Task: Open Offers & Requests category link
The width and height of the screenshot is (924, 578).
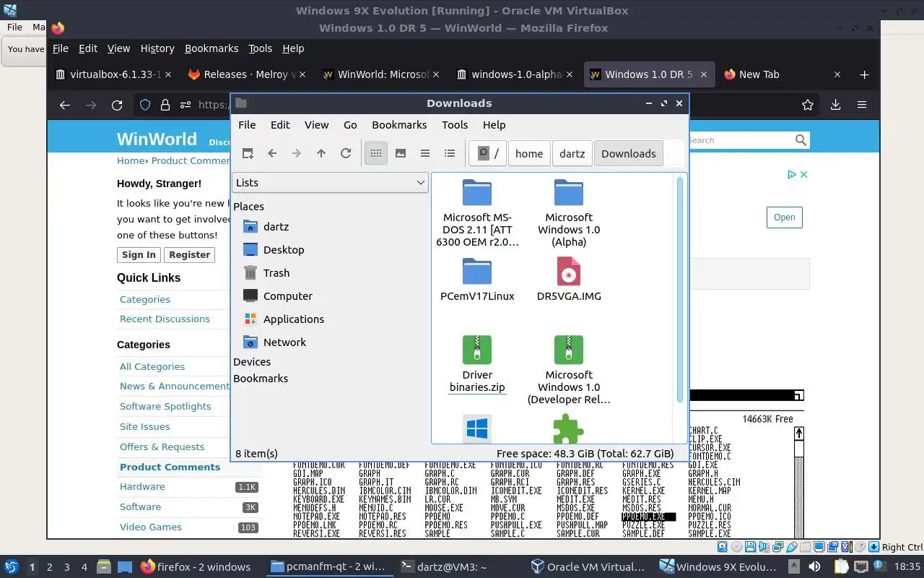Action: click(x=162, y=447)
